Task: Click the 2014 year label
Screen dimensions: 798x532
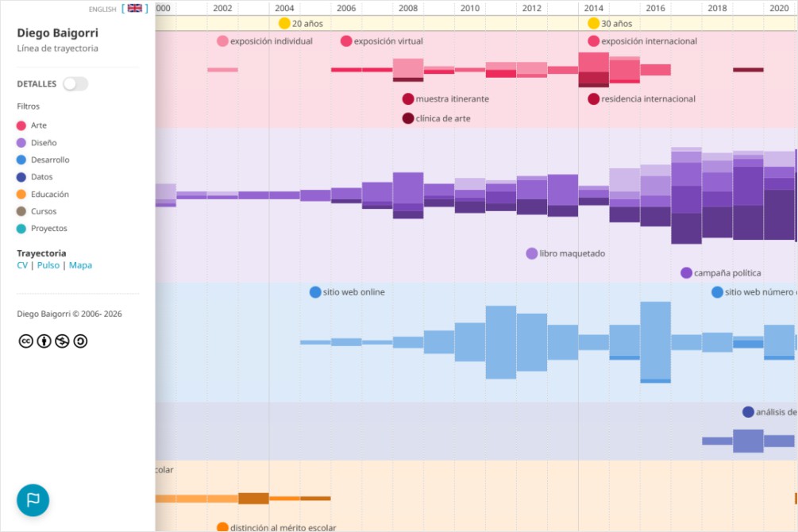Action: [593, 8]
